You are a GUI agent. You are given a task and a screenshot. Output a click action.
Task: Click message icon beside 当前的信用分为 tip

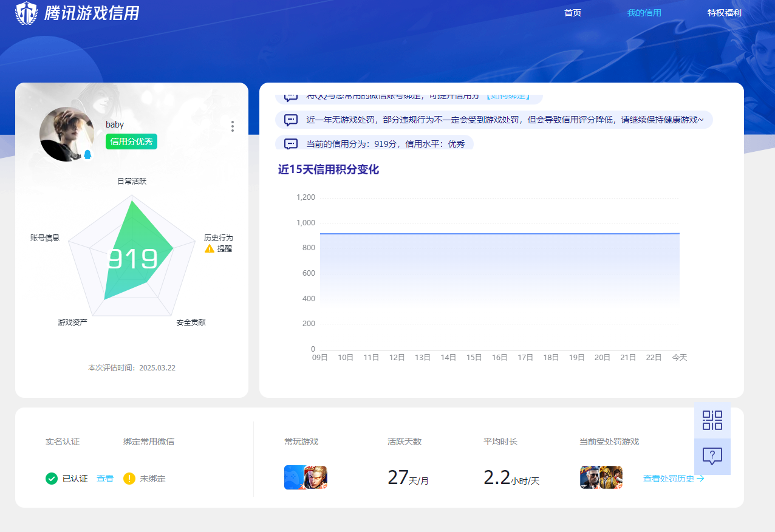pos(291,144)
